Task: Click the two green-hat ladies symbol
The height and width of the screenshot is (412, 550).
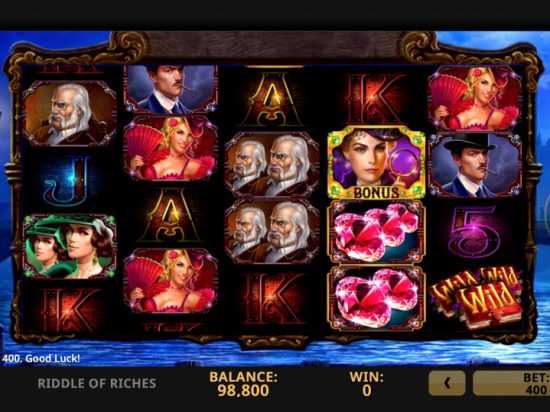Action: [x=70, y=246]
